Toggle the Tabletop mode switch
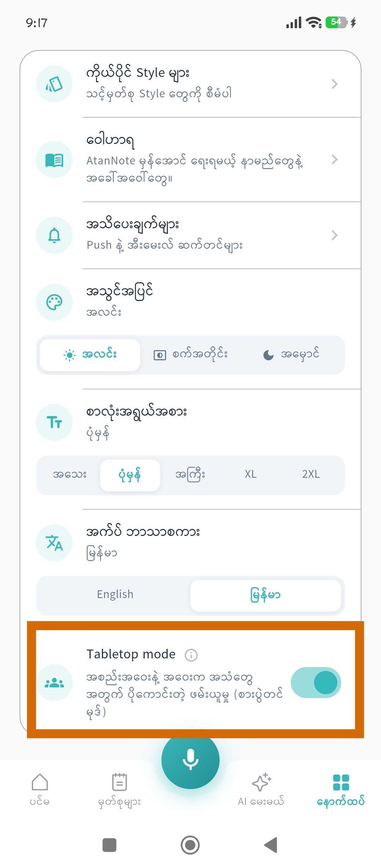 pyautogui.click(x=316, y=682)
